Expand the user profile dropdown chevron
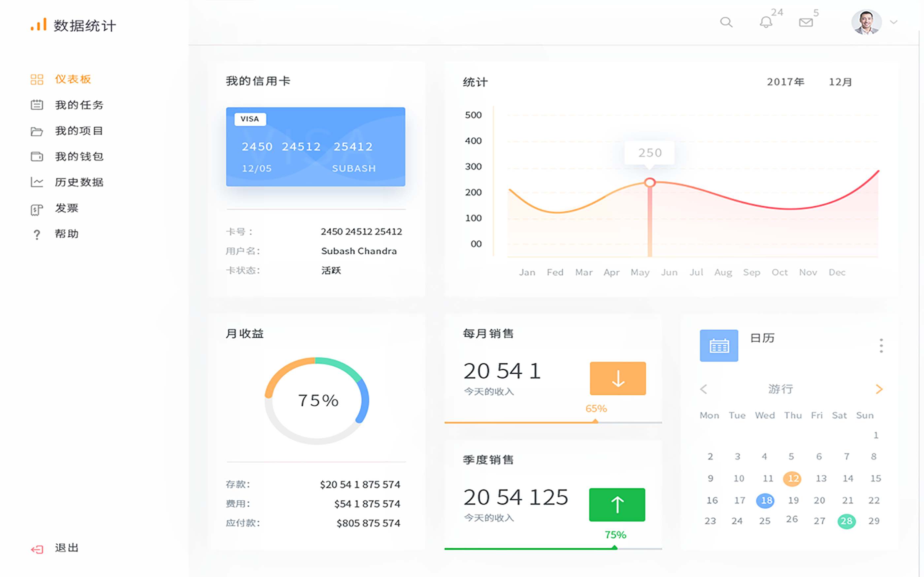The width and height of the screenshot is (924, 577). pos(894,22)
